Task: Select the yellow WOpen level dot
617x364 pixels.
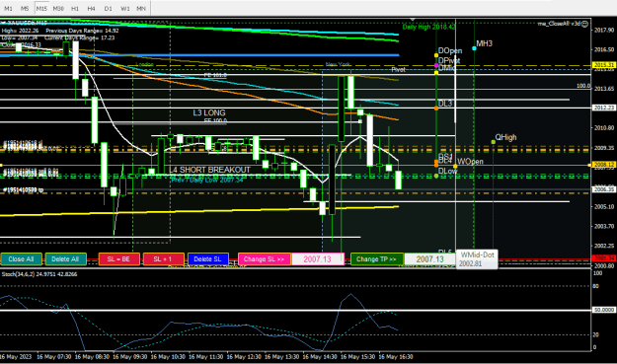Action: (455, 167)
